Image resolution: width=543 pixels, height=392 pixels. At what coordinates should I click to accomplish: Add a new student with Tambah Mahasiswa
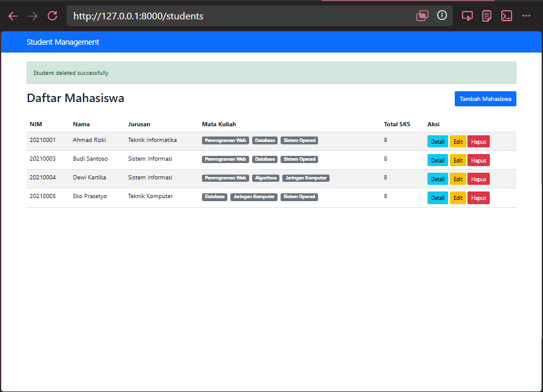(485, 99)
